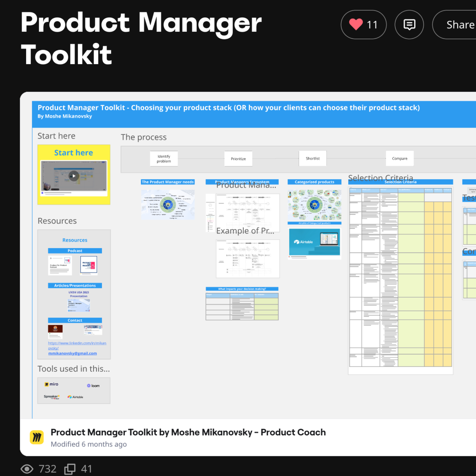This screenshot has height=476, width=476.
Task: Open the pink podcast cover thumbnail
Action: click(x=89, y=265)
